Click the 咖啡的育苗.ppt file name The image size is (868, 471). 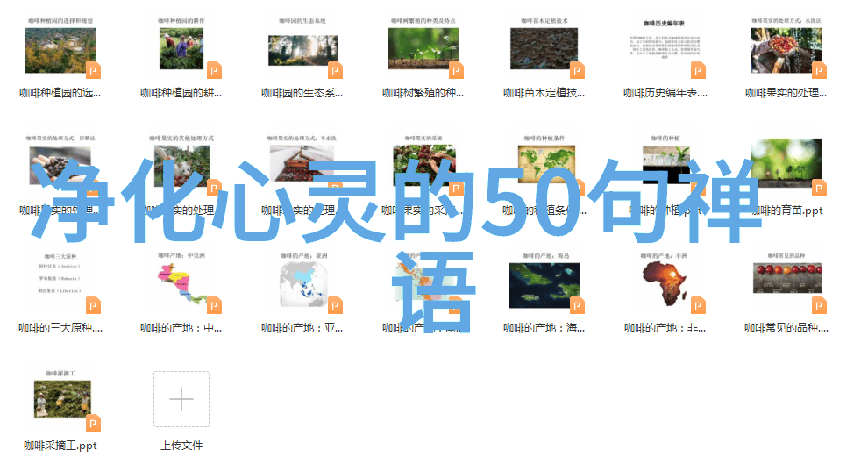786,211
